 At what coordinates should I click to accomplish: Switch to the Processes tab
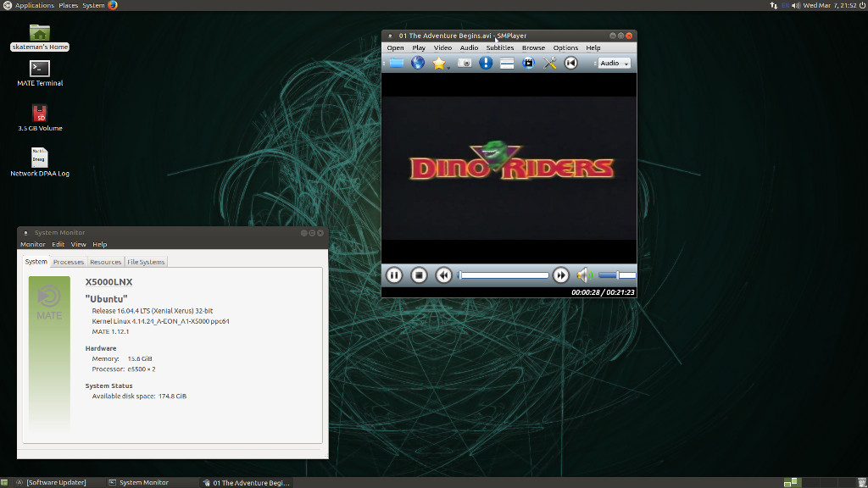[69, 263]
